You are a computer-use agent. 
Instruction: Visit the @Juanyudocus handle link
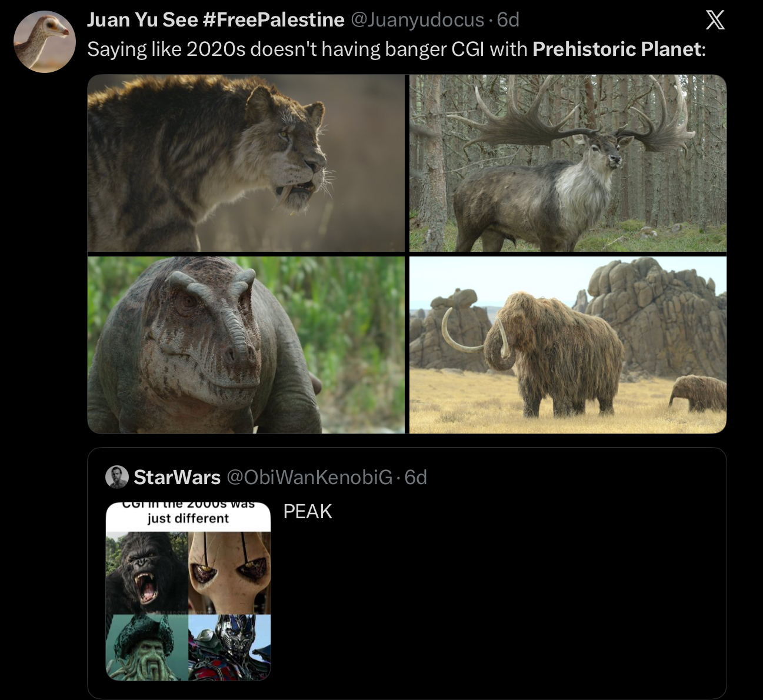click(x=417, y=20)
